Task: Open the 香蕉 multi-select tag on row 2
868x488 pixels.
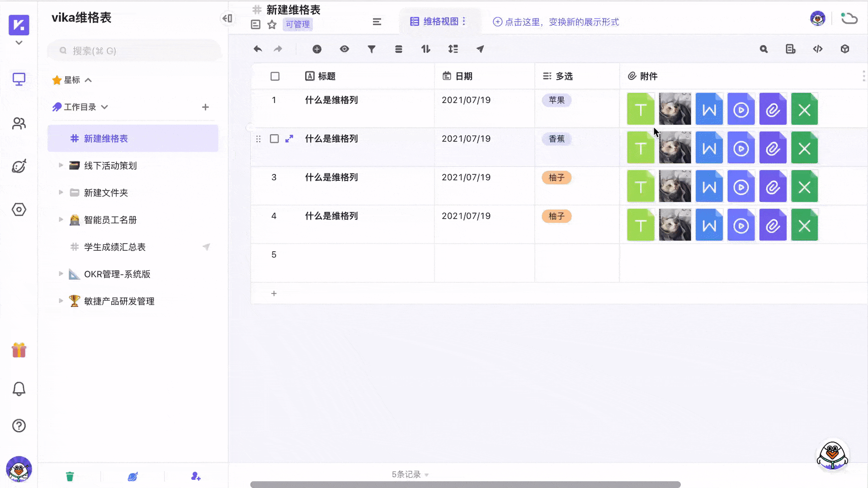Action: click(557, 139)
